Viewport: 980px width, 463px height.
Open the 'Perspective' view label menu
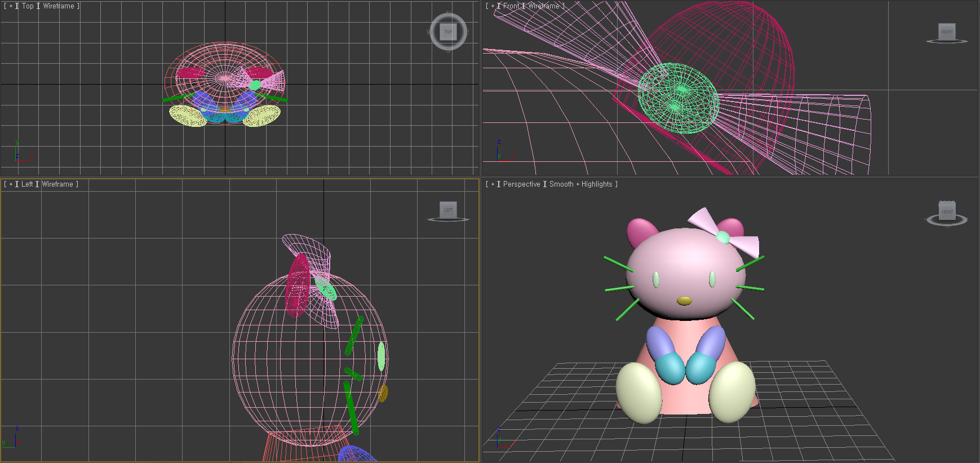coord(521,184)
